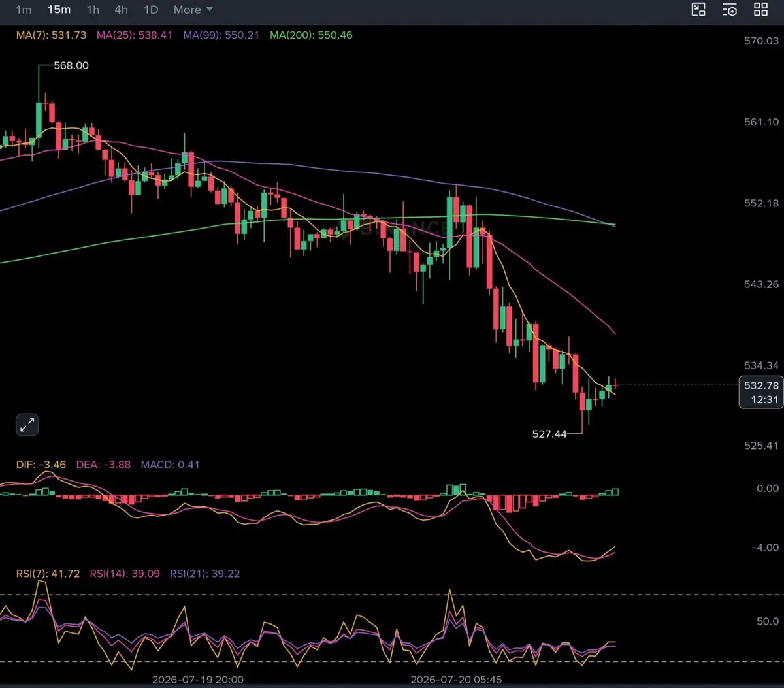Click the 2026-07-19 20:00 time label
This screenshot has width=784, height=688.
pyautogui.click(x=198, y=680)
